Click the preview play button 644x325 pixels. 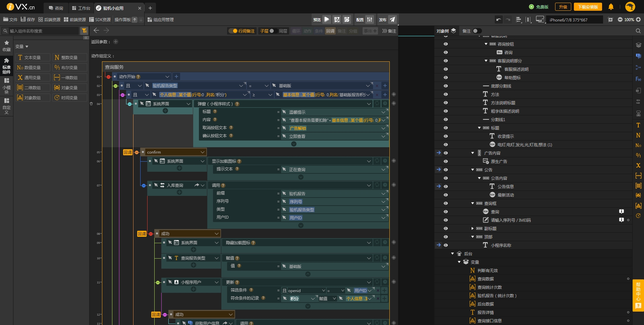(327, 19)
